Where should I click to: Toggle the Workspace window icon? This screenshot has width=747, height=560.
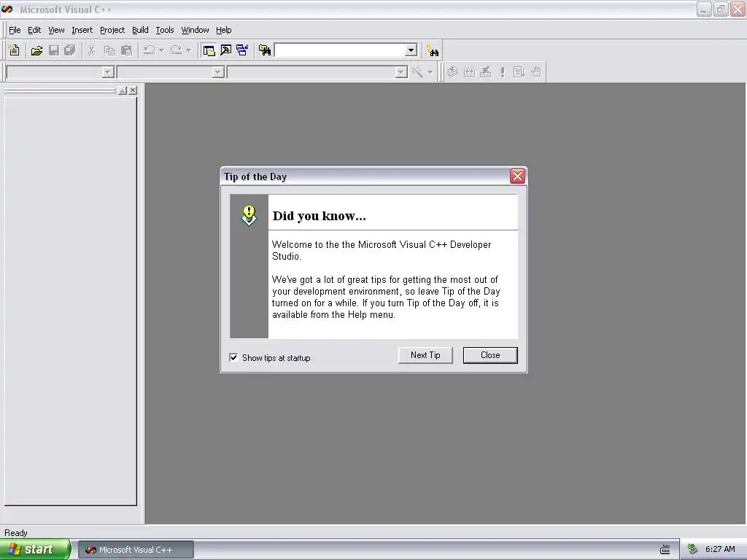pos(209,50)
